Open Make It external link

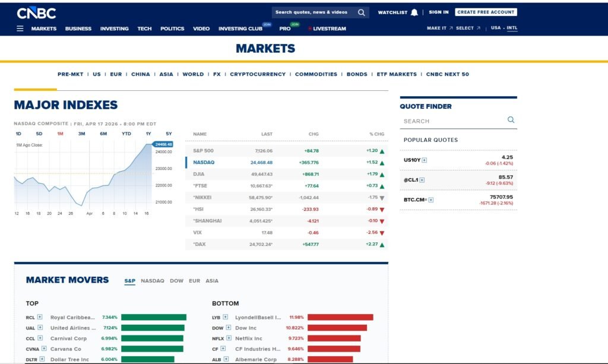coord(440,28)
